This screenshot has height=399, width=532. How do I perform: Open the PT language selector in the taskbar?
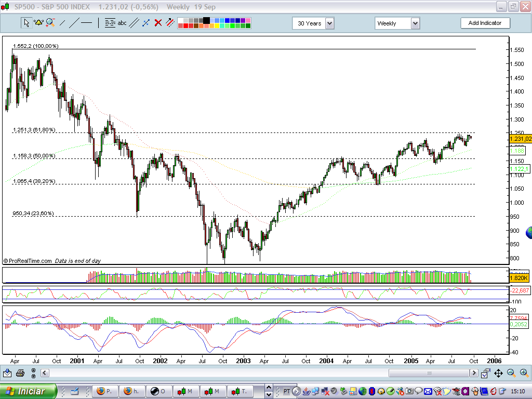(286, 392)
